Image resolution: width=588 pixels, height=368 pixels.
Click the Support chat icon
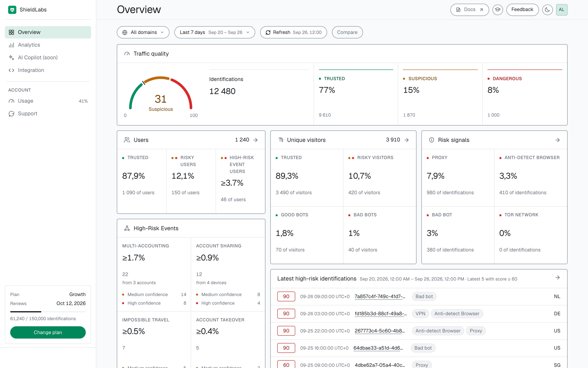[11, 114]
